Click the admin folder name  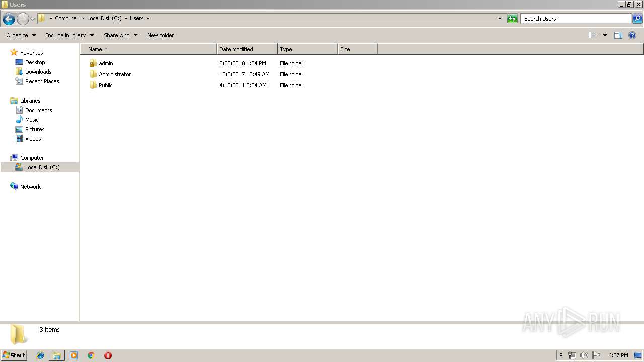pyautogui.click(x=106, y=63)
